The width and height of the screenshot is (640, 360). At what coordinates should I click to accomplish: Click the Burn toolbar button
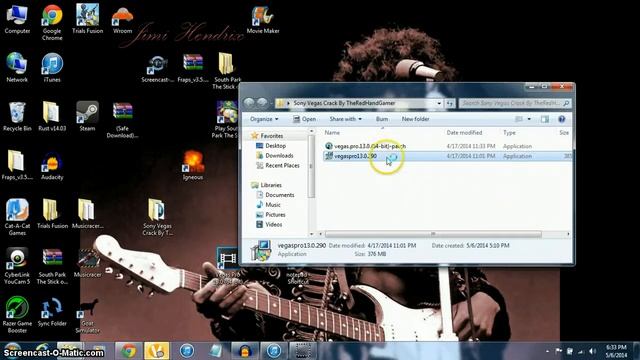click(x=382, y=119)
